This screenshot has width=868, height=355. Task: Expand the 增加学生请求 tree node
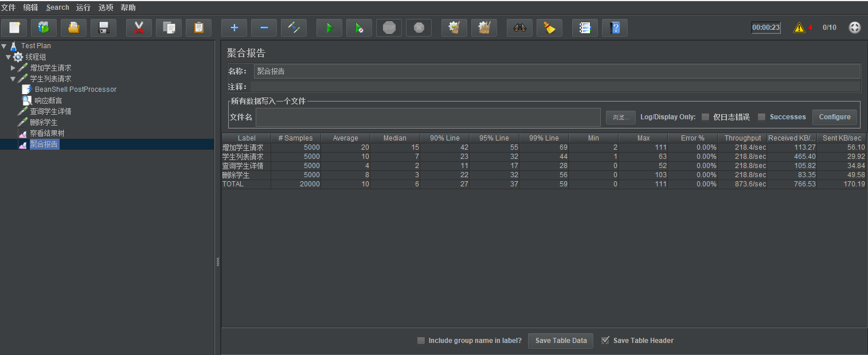13,68
